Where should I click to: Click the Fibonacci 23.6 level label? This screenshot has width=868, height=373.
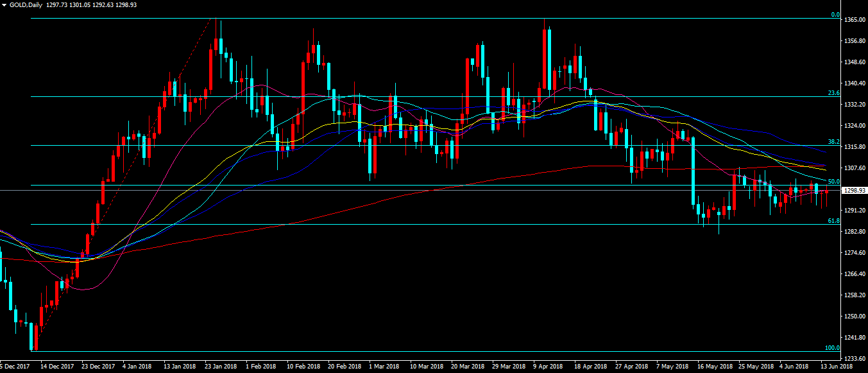click(834, 93)
